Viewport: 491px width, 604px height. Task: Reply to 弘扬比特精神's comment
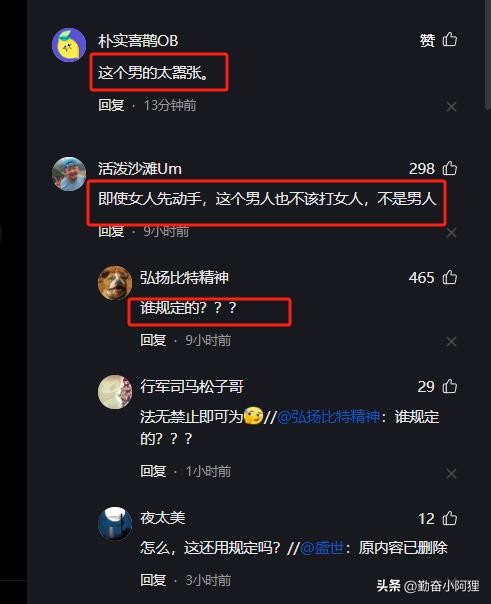tap(153, 340)
